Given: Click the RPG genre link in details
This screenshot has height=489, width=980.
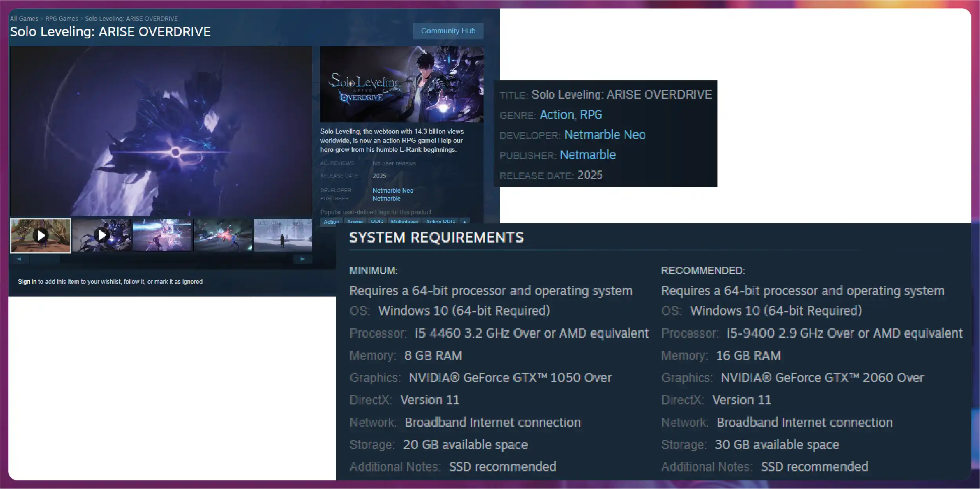Looking at the screenshot, I should pyautogui.click(x=591, y=114).
